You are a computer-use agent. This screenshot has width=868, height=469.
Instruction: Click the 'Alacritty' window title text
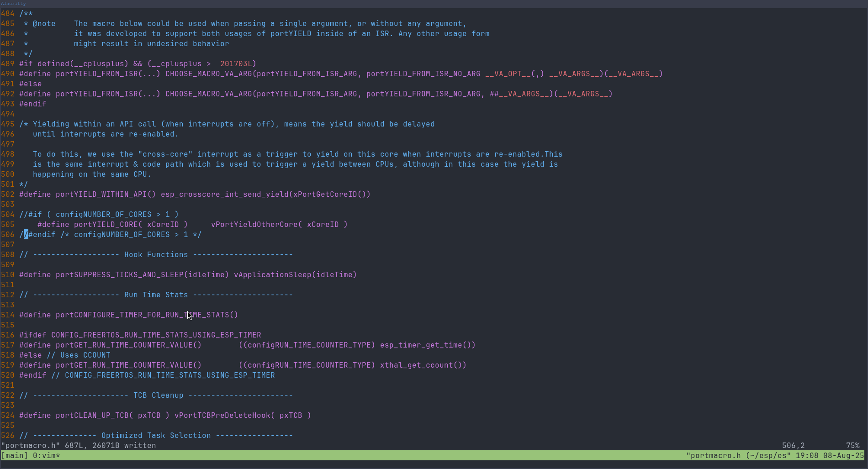coord(13,3)
